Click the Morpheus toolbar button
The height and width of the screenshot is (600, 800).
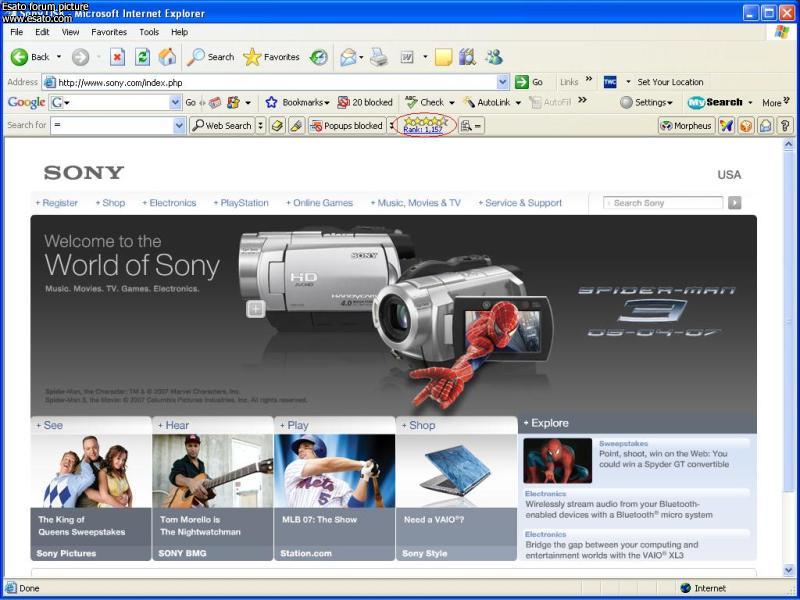pos(686,126)
